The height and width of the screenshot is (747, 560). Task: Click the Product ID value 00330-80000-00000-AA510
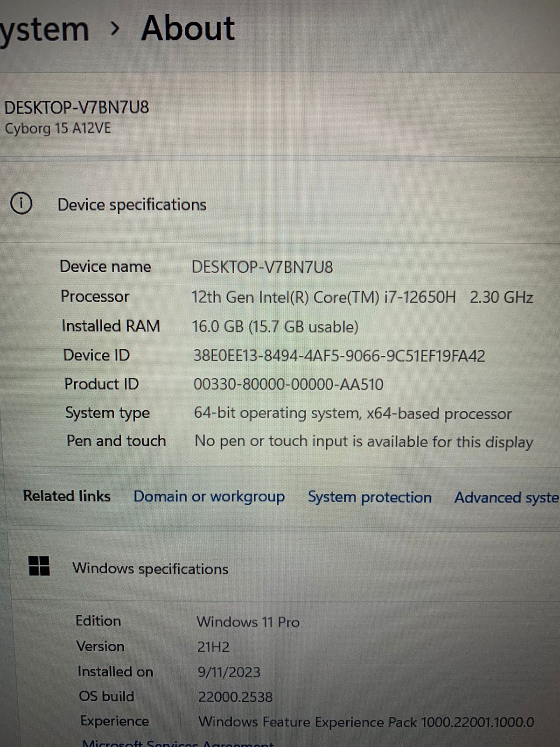tap(288, 385)
